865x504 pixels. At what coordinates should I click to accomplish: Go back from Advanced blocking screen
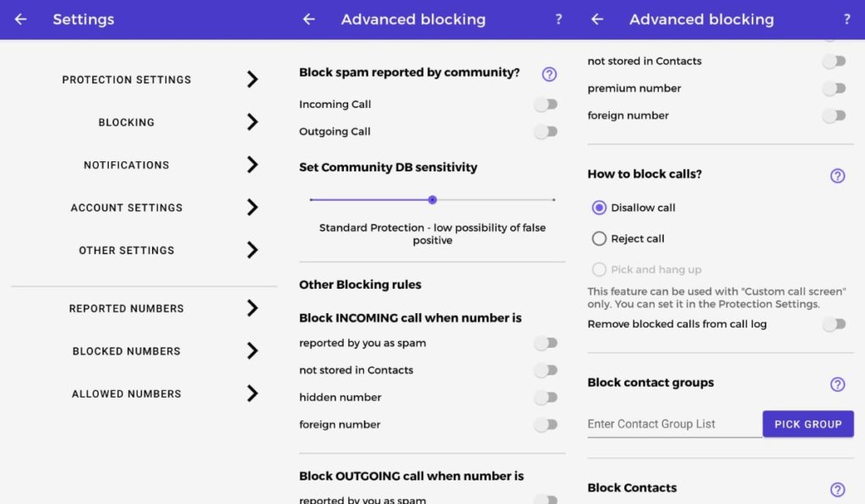[598, 19]
